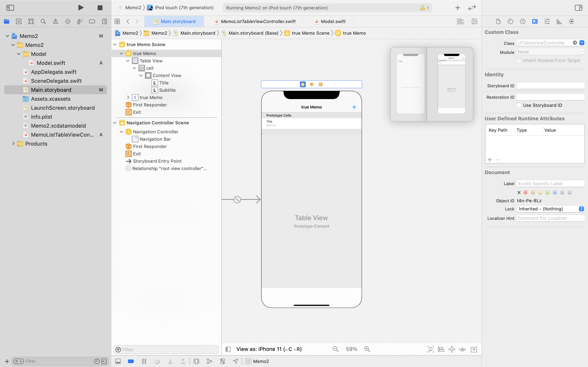The height and width of the screenshot is (367, 588).
Task: Open the Connections inspector icon
Action: click(x=571, y=21)
